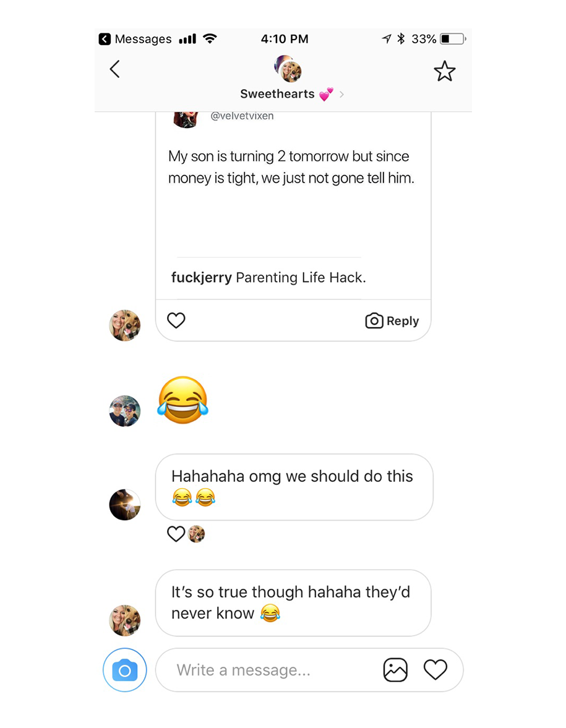566x728 pixels.
Task: Tap the Reply camera icon on shared post
Action: (374, 321)
